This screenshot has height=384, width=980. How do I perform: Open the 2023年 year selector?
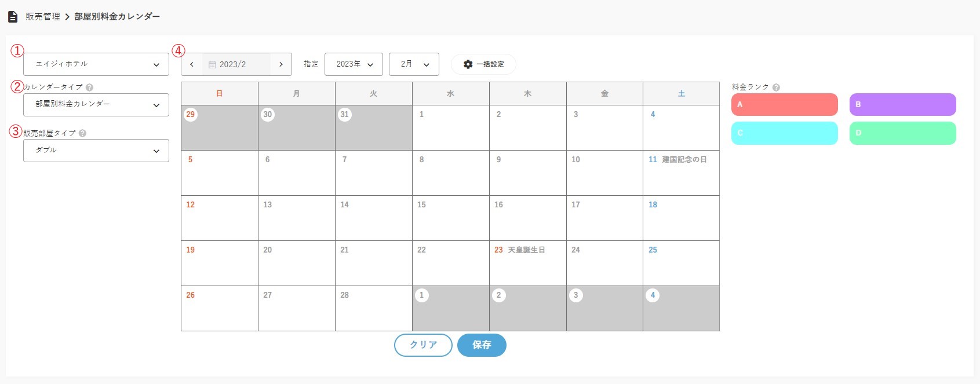354,64
